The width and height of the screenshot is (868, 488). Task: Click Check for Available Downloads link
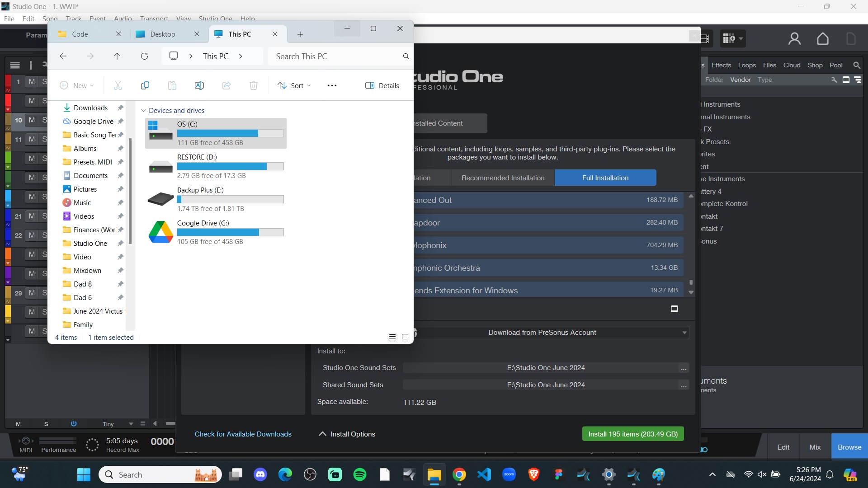tap(243, 434)
